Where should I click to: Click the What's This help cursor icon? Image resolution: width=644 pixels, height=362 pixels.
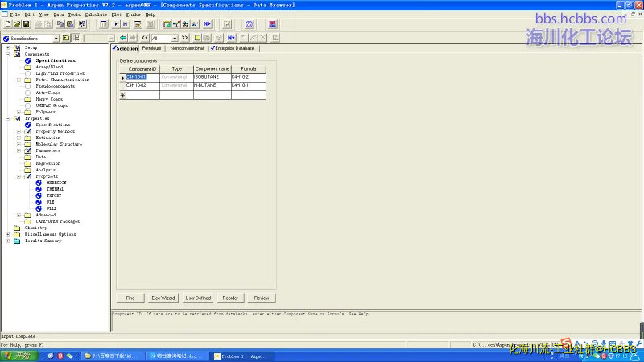[x=82, y=24]
